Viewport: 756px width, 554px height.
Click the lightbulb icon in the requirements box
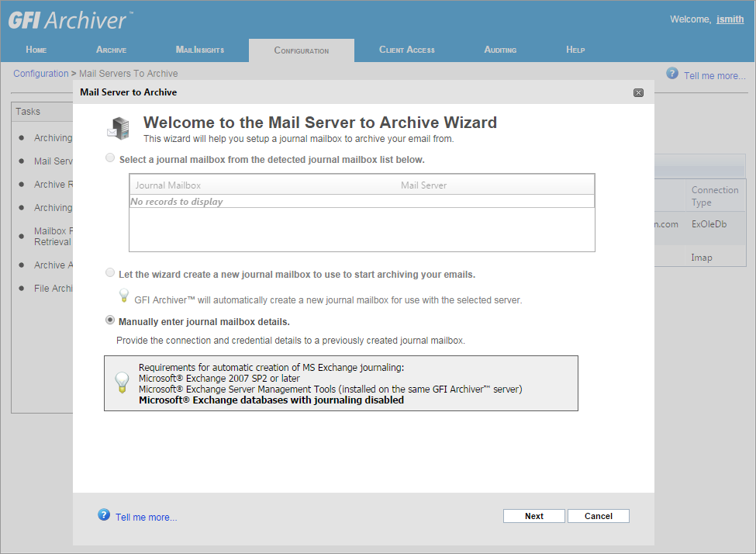click(122, 383)
